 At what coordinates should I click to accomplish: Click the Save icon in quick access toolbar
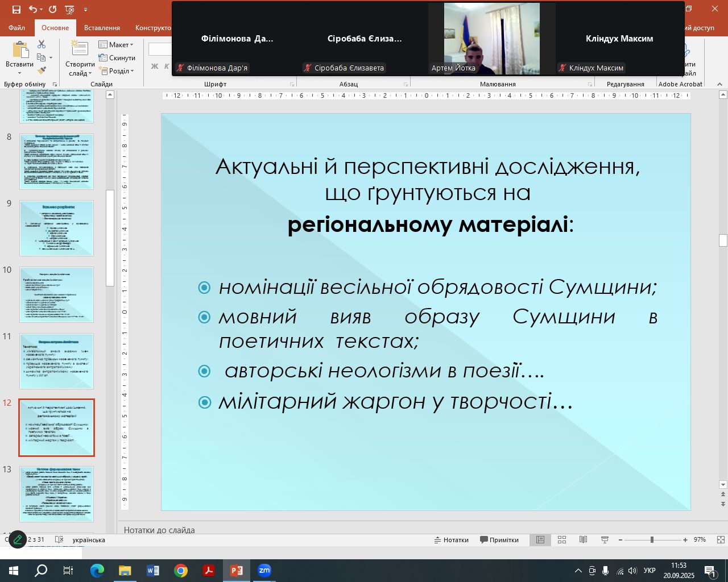[x=16, y=10]
